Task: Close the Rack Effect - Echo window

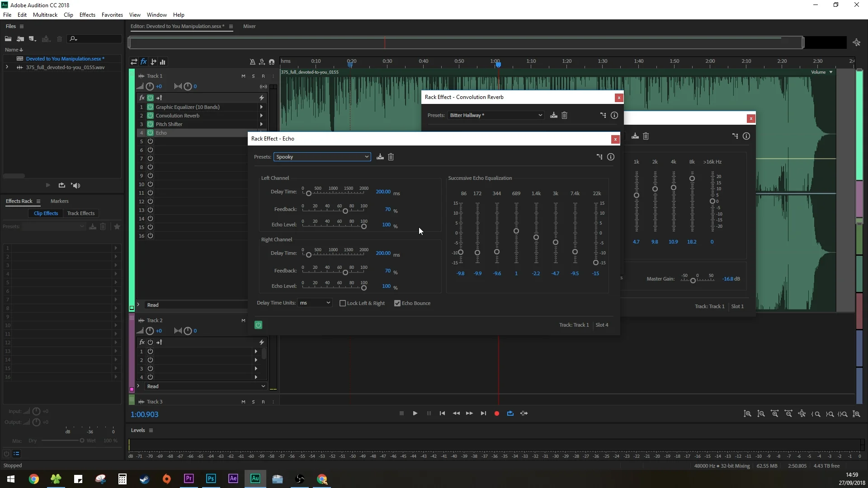Action: [x=615, y=139]
